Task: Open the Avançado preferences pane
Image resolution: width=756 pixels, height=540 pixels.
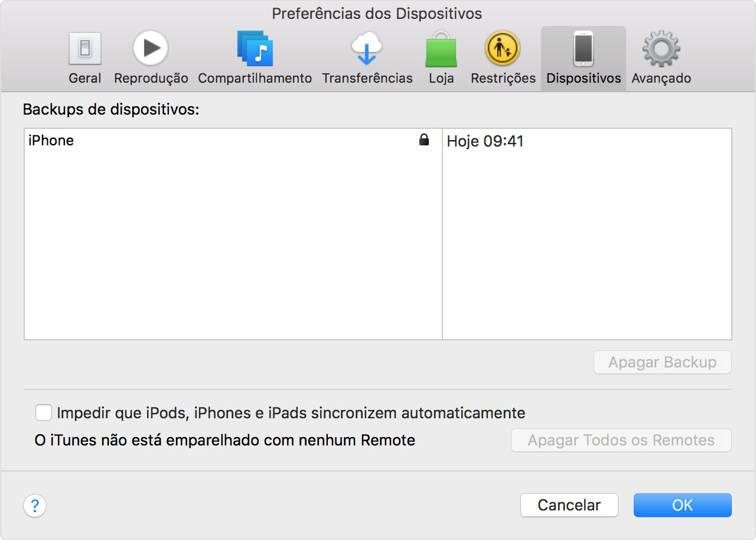Action: click(661, 58)
